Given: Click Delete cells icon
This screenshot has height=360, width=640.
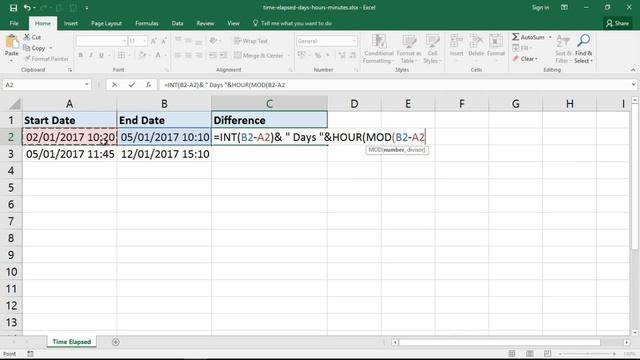Looking at the screenshot, I should (476, 41).
